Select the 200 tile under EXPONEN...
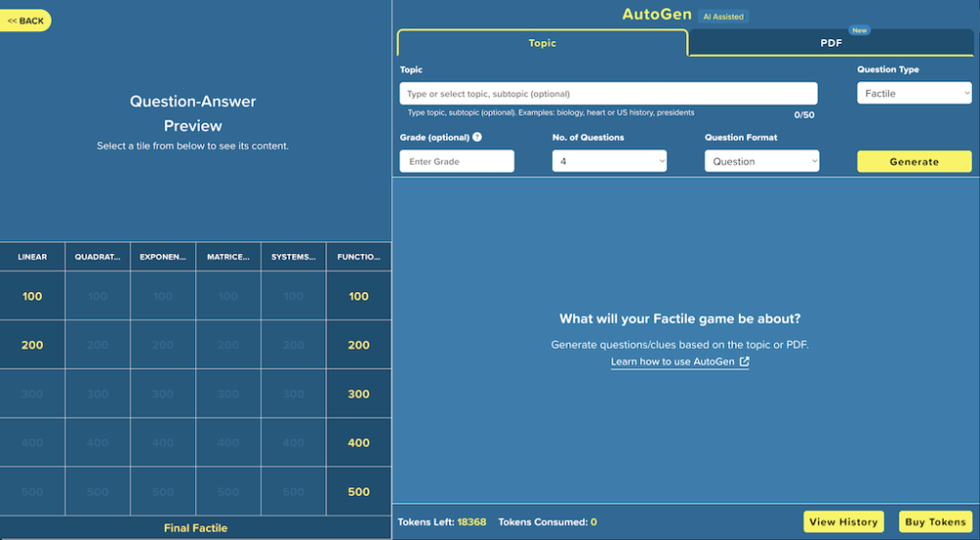This screenshot has height=540, width=980. [163, 345]
